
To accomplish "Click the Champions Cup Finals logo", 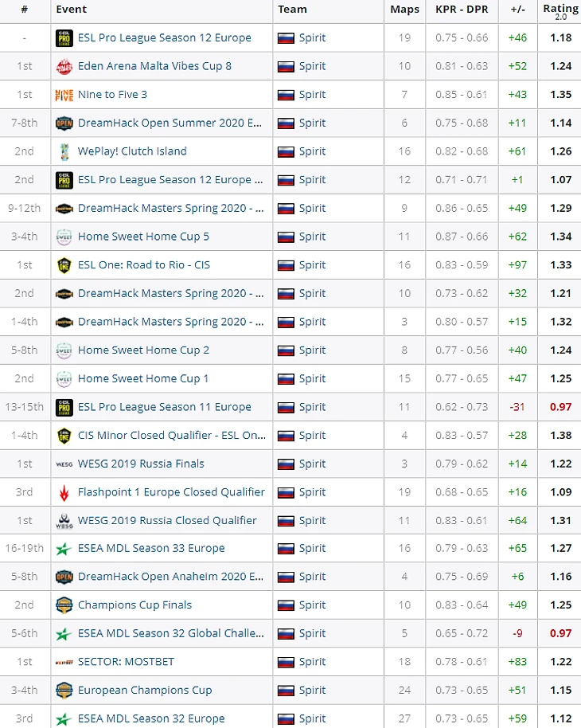I will pyautogui.click(x=64, y=605).
